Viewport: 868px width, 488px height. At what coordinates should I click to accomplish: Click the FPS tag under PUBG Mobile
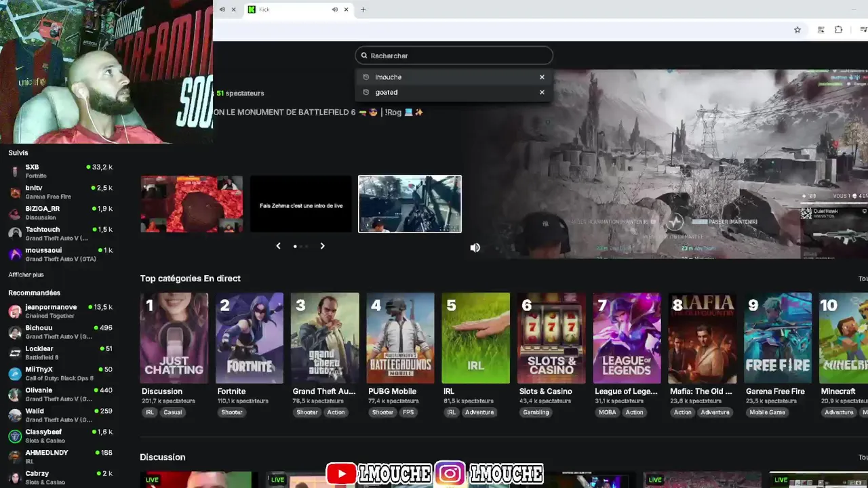pos(408,412)
